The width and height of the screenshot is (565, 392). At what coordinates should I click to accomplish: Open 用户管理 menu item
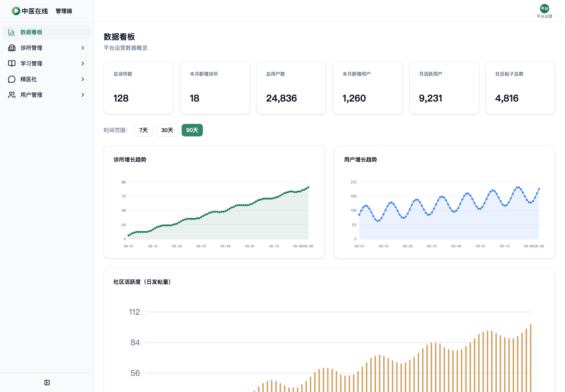(x=47, y=95)
